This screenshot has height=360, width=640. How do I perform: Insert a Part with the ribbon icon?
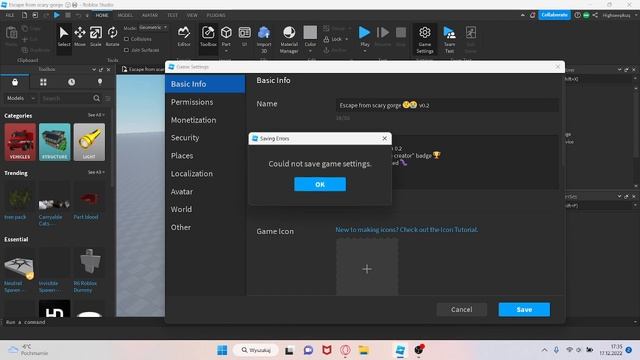[x=226, y=33]
